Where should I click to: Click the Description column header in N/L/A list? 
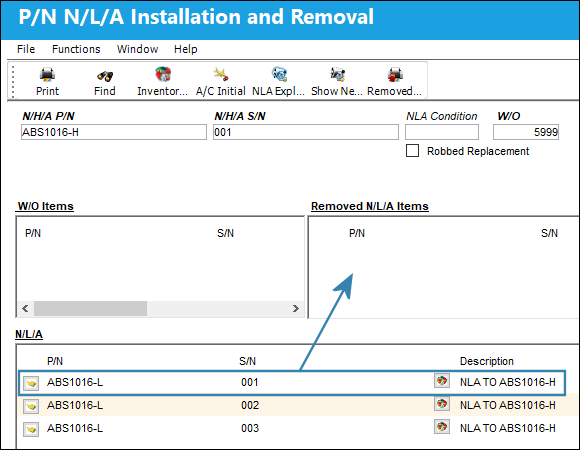(x=487, y=361)
